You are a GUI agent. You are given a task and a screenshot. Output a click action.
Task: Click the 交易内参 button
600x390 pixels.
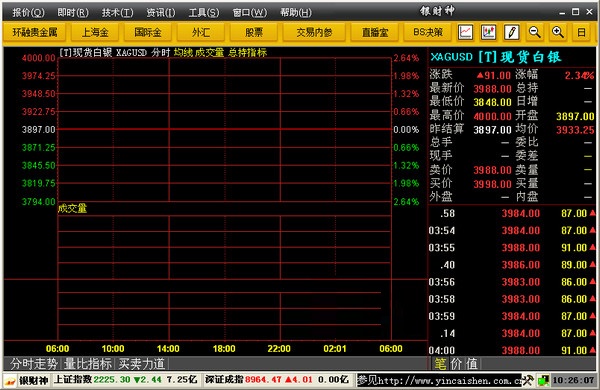coord(314,32)
